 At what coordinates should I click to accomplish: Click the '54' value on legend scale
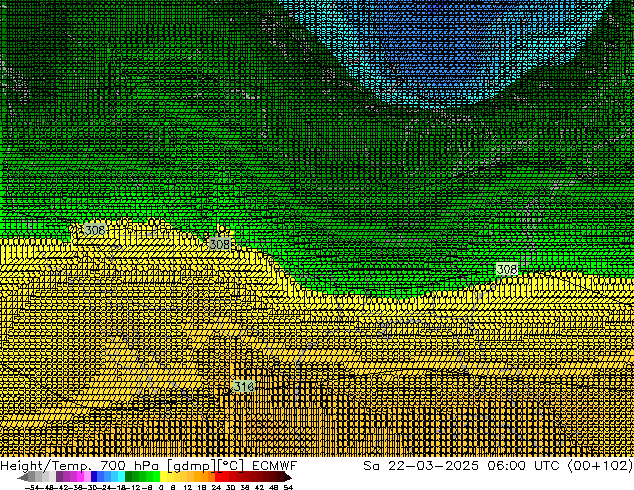(x=288, y=487)
